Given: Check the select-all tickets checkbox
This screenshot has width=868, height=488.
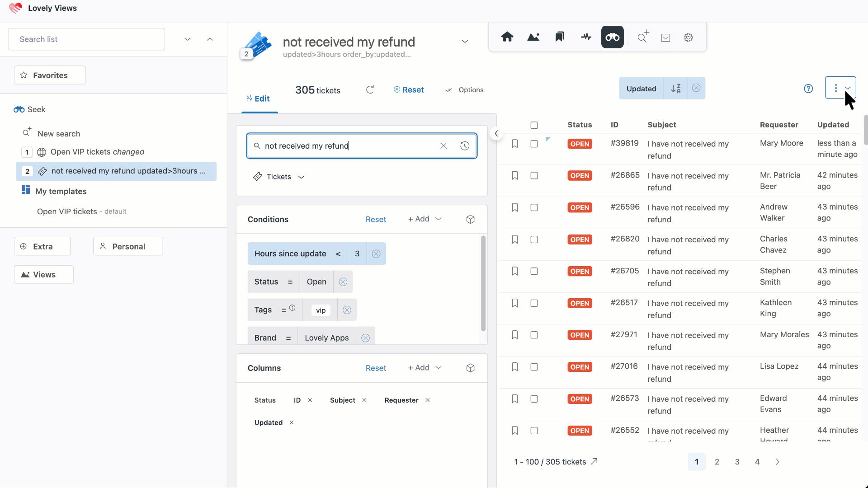Looking at the screenshot, I should [534, 125].
